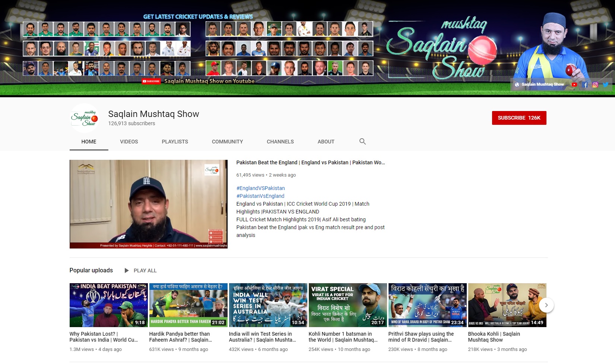Open title Why Pakistan Lost? video

click(104, 337)
